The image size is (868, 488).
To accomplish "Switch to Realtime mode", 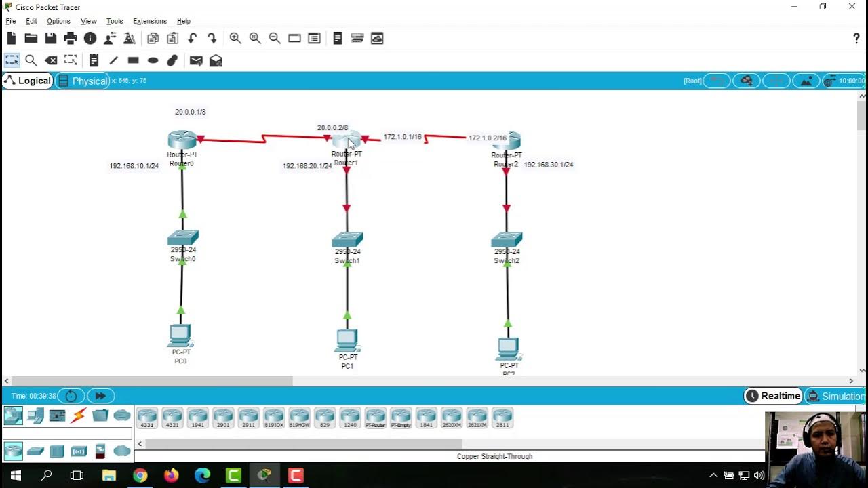I will pos(773,396).
